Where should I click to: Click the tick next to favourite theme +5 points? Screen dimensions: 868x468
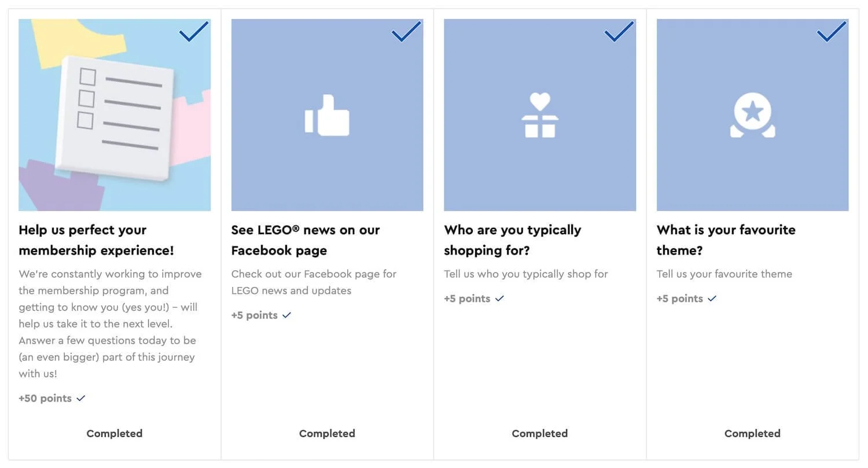[x=712, y=299]
